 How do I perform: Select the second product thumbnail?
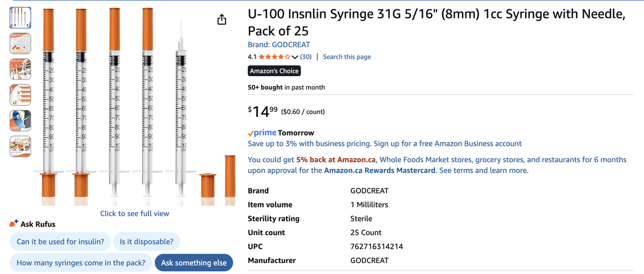[x=20, y=43]
